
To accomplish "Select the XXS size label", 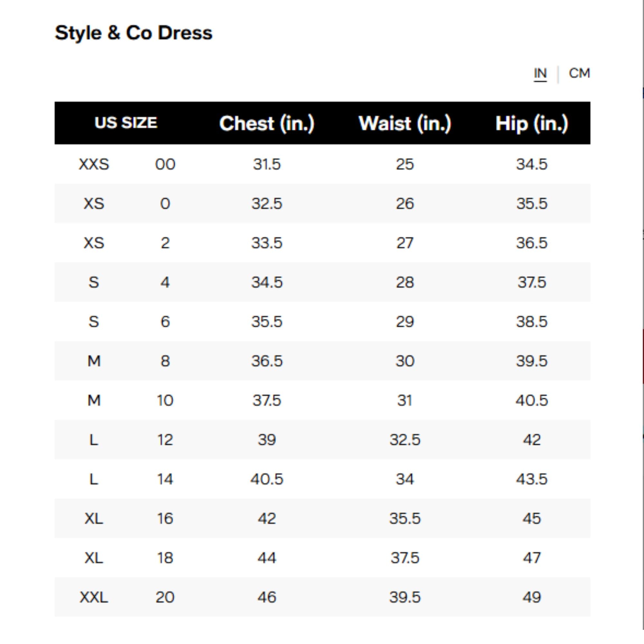I will (x=94, y=164).
